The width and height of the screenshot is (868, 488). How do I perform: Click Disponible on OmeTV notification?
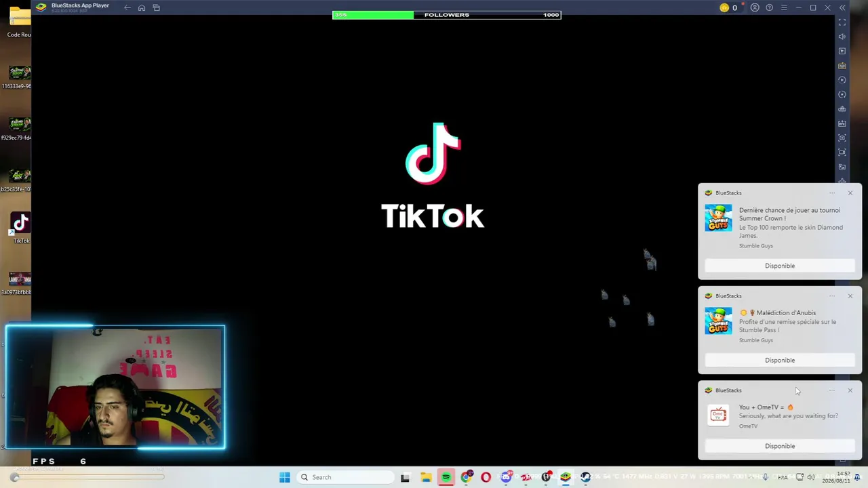click(780, 446)
